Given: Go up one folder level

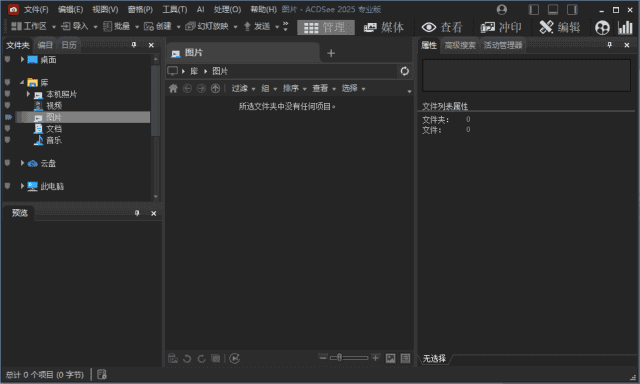Looking at the screenshot, I should tap(216, 88).
